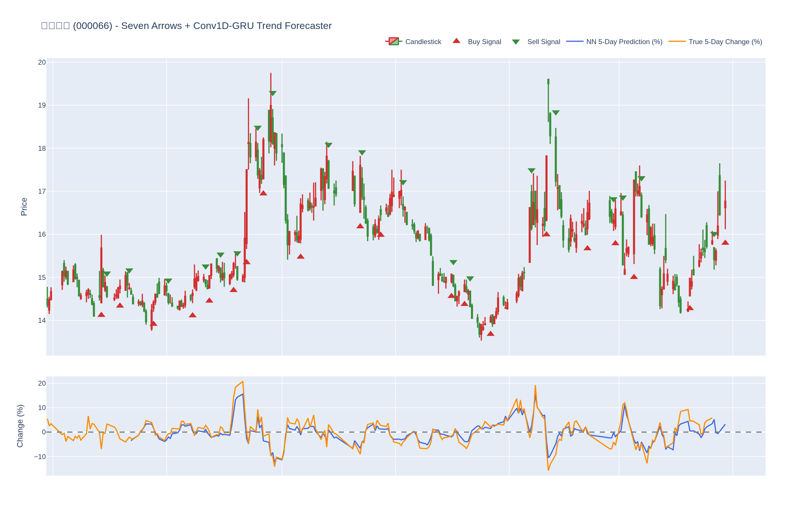The height and width of the screenshot is (522, 812).
Task: Click the buy signal marker near 17 after the spike
Action: click(263, 193)
